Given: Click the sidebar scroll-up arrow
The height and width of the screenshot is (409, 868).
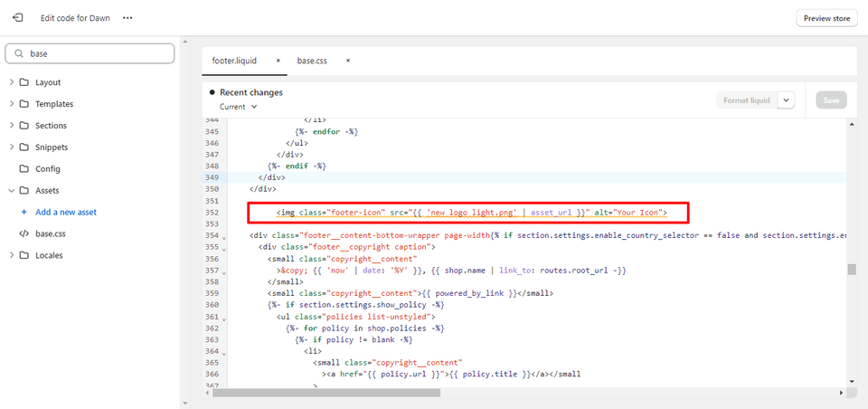Looking at the screenshot, I should 184,42.
